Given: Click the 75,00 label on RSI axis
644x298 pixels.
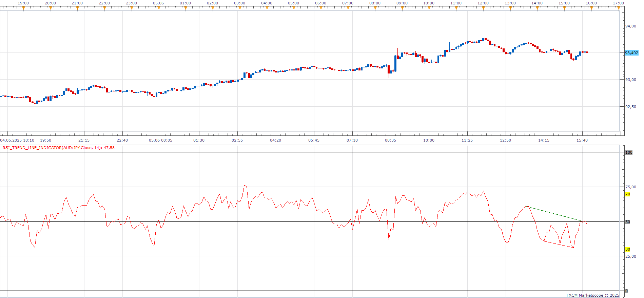Looking at the screenshot, I should click(x=631, y=187).
